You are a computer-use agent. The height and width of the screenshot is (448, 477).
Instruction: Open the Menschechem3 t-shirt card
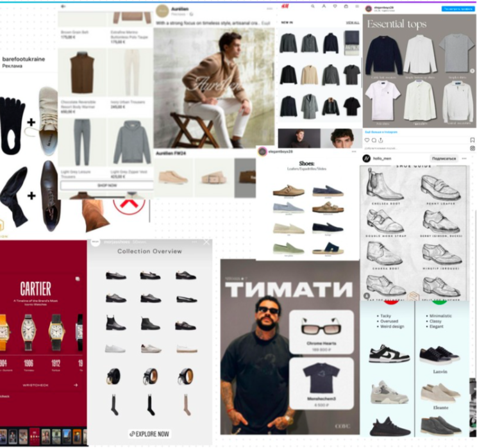point(321,383)
